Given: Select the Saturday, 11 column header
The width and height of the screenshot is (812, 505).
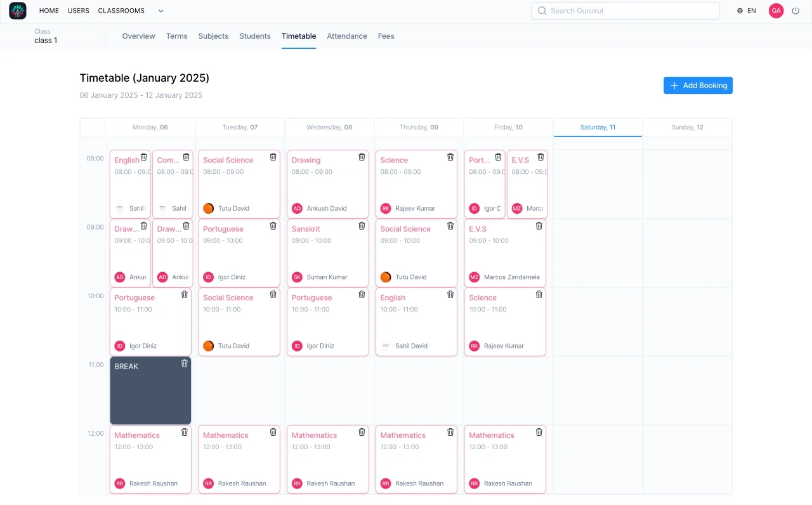Looking at the screenshot, I should click(598, 128).
